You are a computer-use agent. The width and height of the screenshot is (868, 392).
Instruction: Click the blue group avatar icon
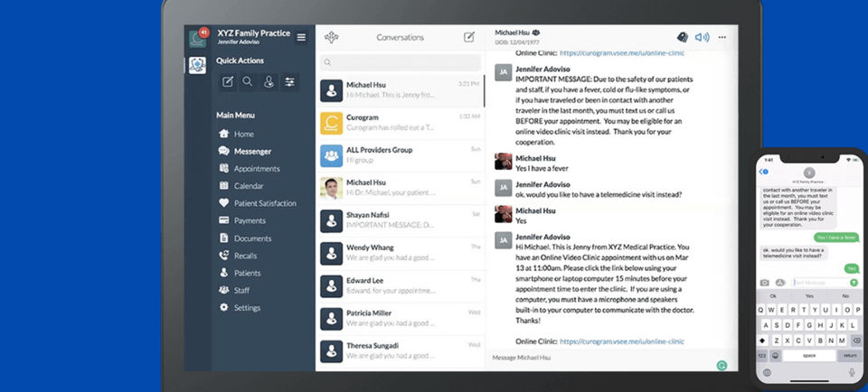pos(331,155)
